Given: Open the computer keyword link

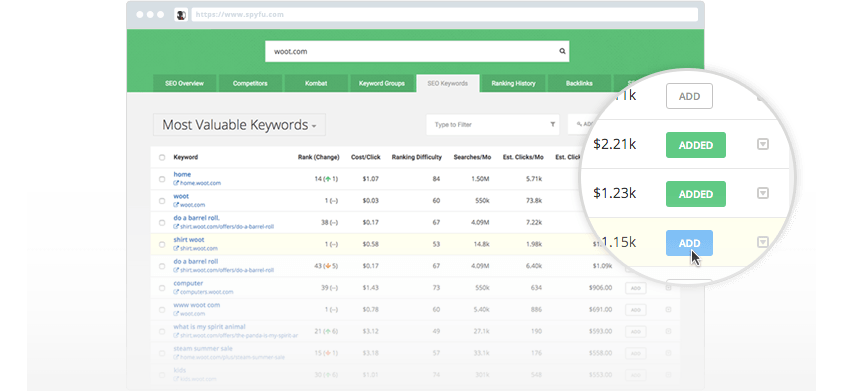Looking at the screenshot, I should tap(188, 283).
